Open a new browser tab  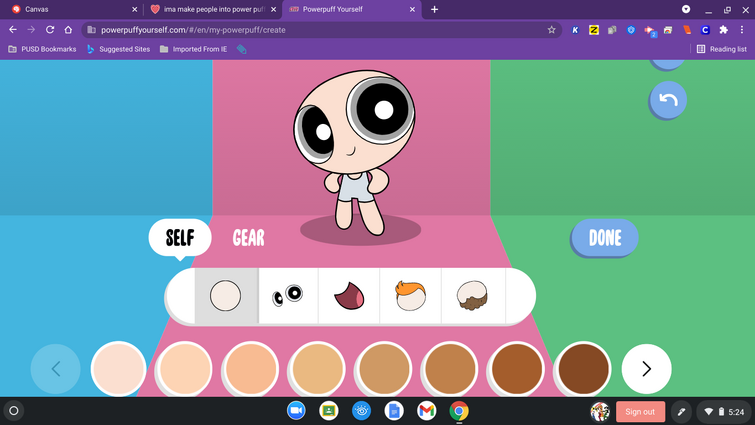point(434,9)
